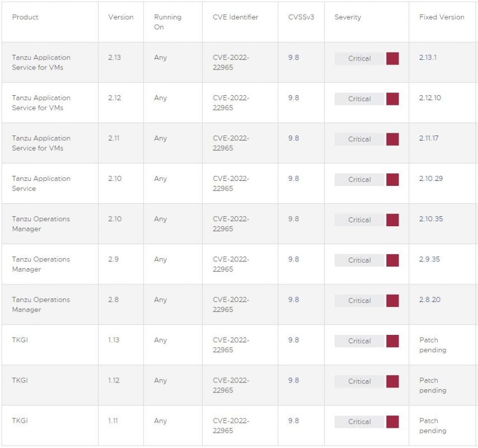
Task: Click the 2.11.17 fixed version link
Action: pos(429,138)
